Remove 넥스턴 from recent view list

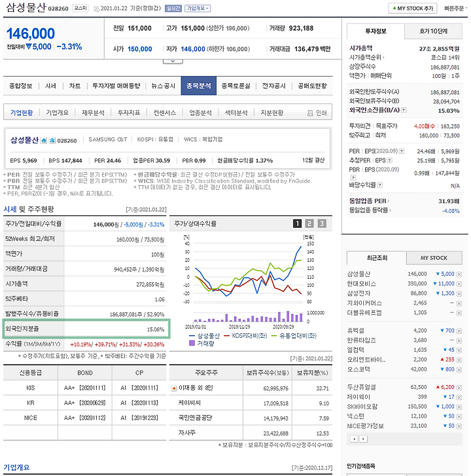(x=459, y=417)
